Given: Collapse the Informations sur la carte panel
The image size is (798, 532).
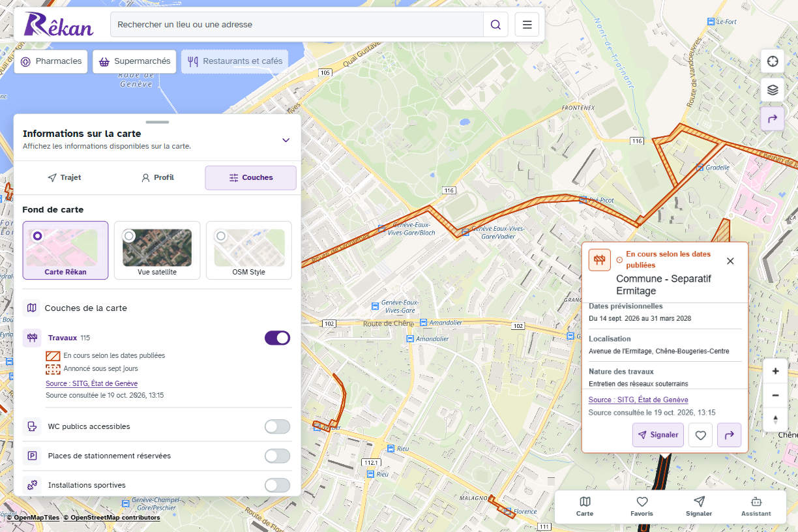Looking at the screenshot, I should pos(286,140).
